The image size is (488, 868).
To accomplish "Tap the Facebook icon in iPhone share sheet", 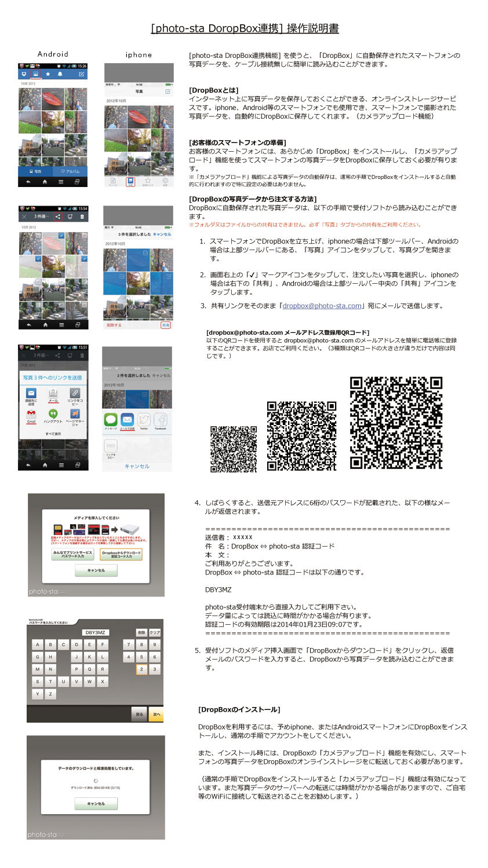I will tap(161, 420).
